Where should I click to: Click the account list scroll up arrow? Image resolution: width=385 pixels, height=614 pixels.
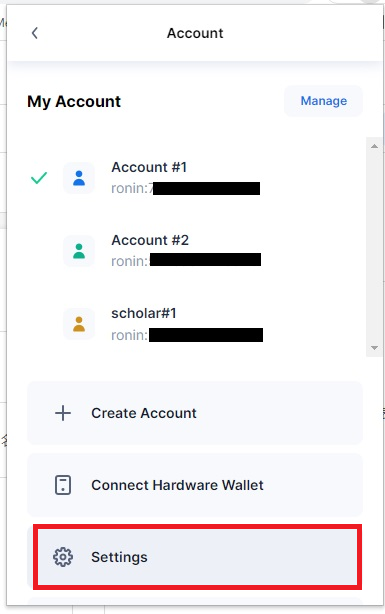click(374, 146)
